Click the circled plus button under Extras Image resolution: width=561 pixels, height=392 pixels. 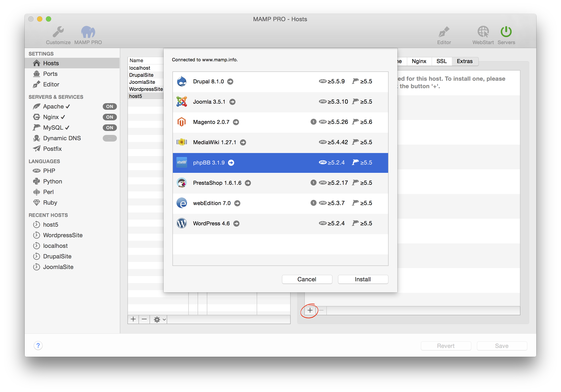310,310
